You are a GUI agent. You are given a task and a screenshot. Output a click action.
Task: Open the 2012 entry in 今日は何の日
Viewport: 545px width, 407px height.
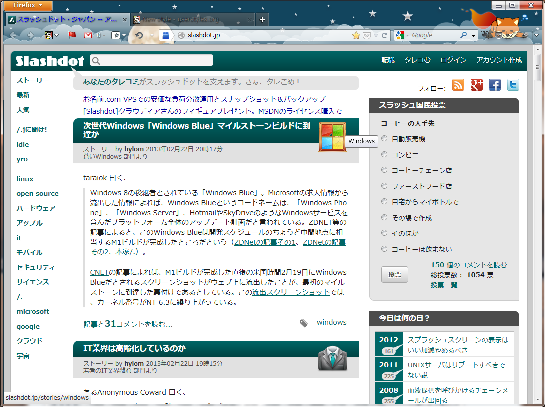pos(457,344)
